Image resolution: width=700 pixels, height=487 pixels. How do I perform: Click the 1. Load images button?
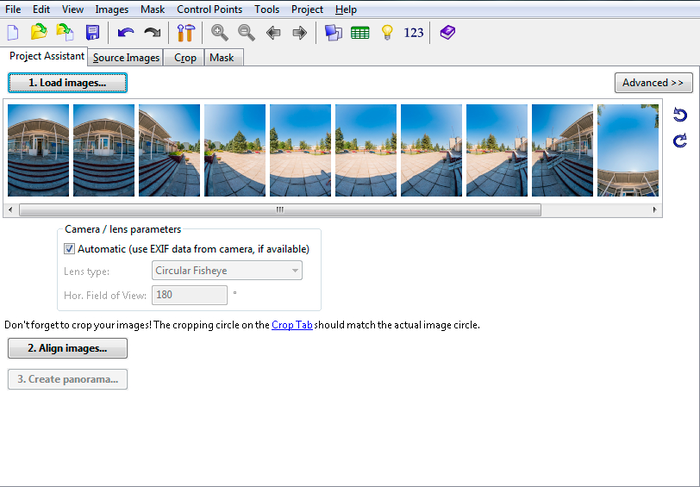coord(67,83)
